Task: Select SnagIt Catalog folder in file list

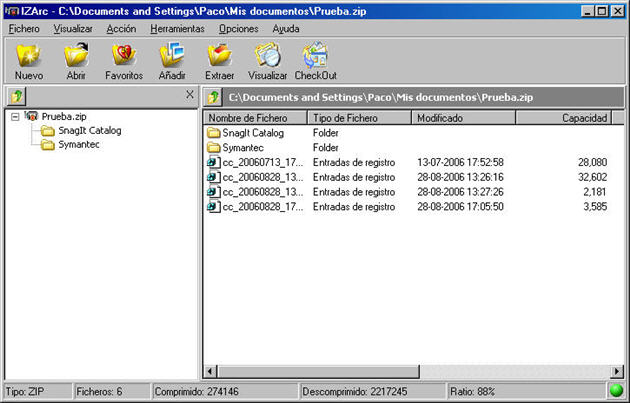Action: [253, 133]
